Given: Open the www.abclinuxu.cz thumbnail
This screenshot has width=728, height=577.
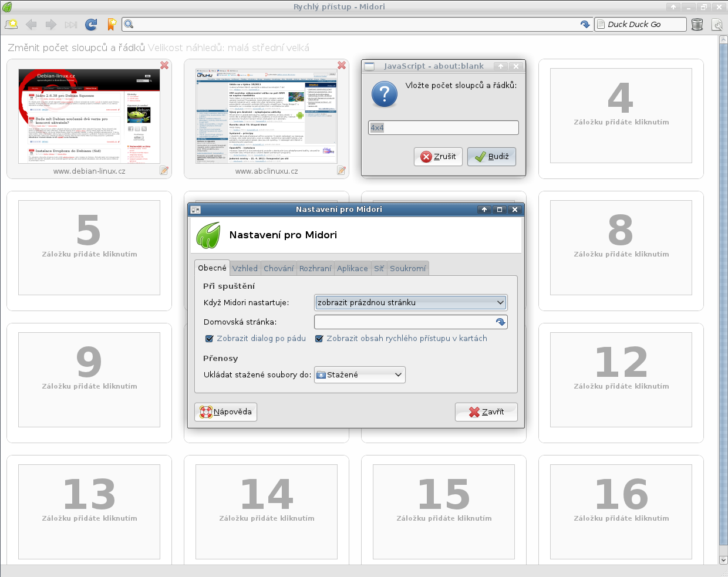Looking at the screenshot, I should tap(267, 116).
